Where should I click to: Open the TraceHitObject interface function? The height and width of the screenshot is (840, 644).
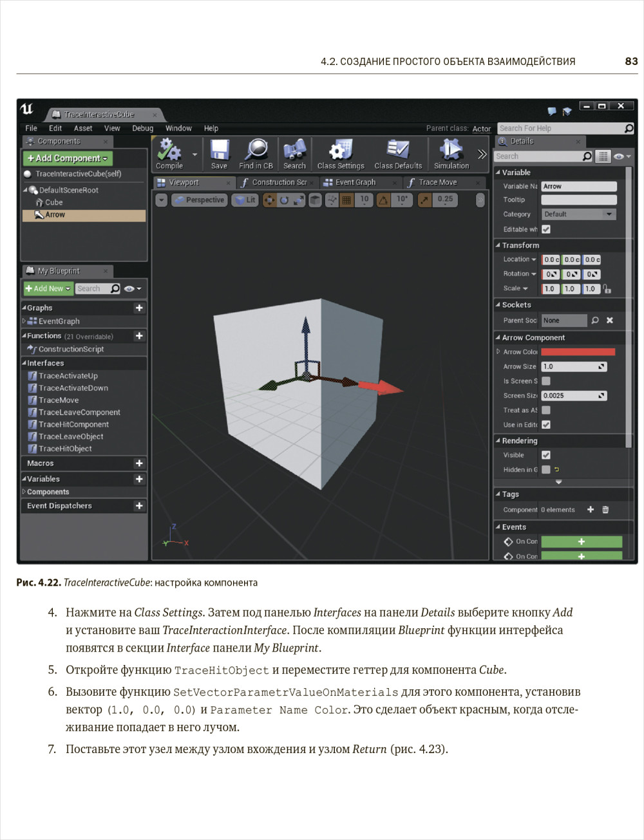click(x=65, y=449)
